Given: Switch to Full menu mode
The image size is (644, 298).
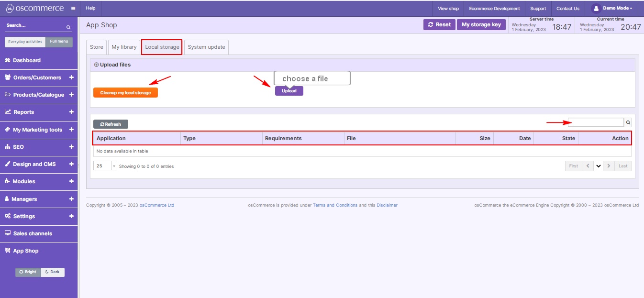Looking at the screenshot, I should coord(59,42).
